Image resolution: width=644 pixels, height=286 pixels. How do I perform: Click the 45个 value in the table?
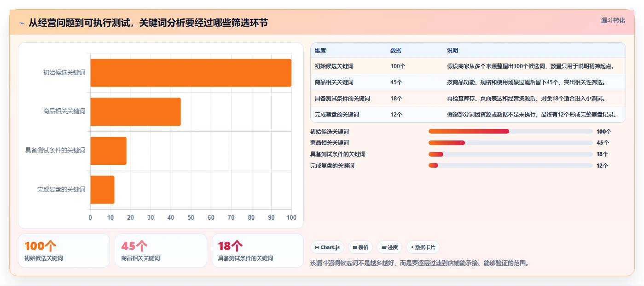click(396, 82)
